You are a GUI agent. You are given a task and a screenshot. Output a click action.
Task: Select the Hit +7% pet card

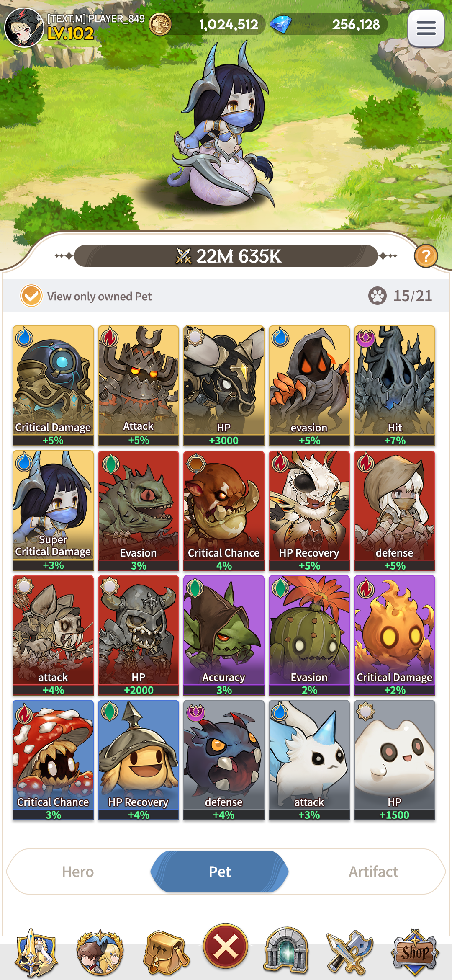(395, 386)
